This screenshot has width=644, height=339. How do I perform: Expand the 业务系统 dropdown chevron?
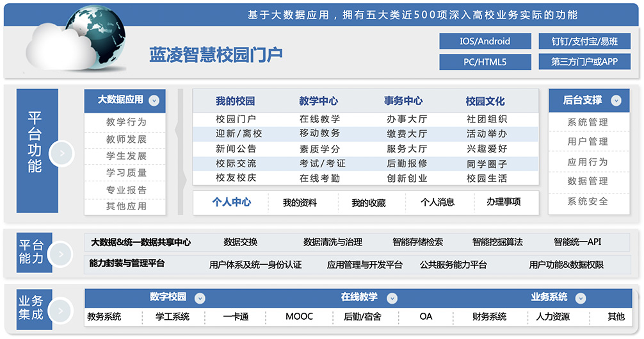(x=581, y=299)
